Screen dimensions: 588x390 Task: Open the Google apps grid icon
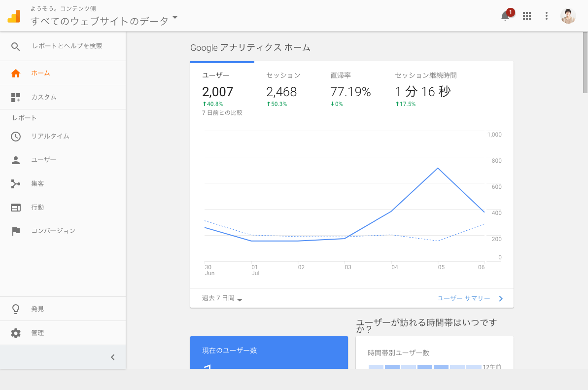pos(527,16)
